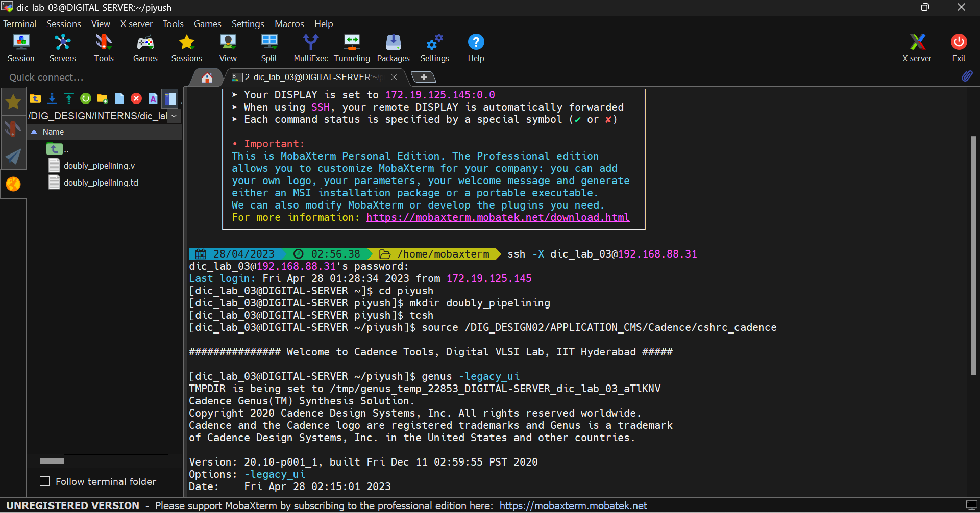The height and width of the screenshot is (513, 980).
Task: Open the Packages installer
Action: (x=393, y=47)
